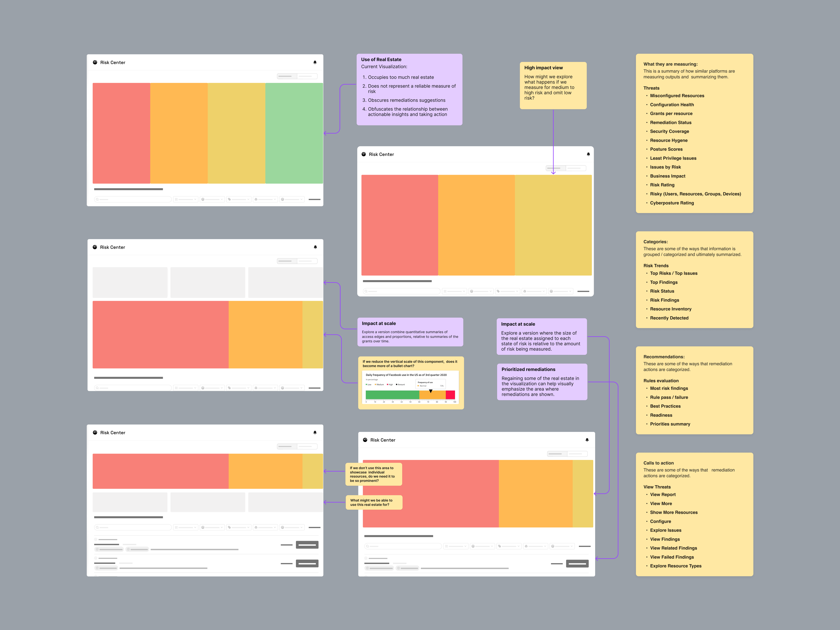The image size is (840, 630).
Task: Click the grid filter icon in bottom-left mockup
Action: tap(177, 527)
